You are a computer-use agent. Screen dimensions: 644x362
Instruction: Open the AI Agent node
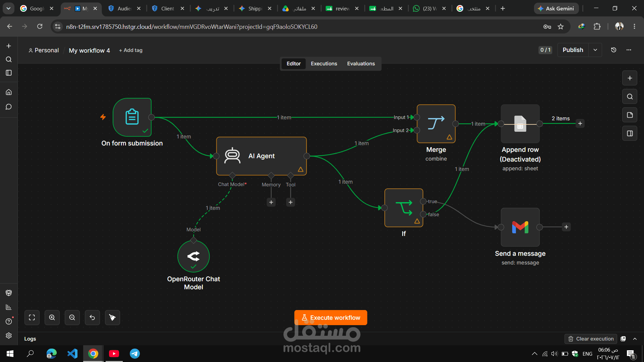point(261,156)
